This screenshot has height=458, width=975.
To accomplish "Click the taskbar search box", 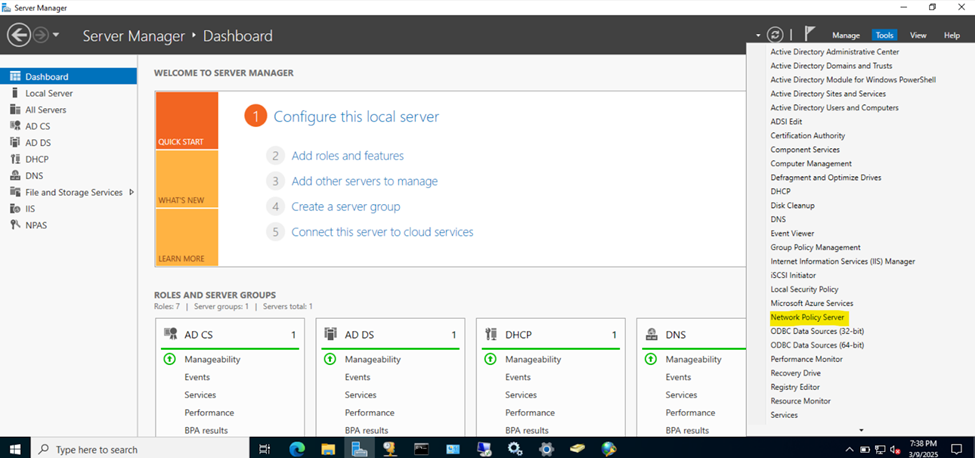I will (x=139, y=449).
